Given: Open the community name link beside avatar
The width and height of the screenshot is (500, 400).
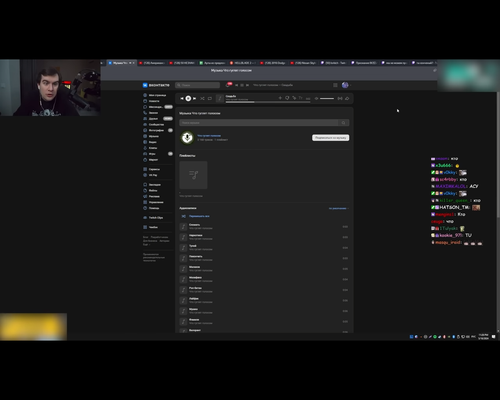Looking at the screenshot, I should (209, 136).
